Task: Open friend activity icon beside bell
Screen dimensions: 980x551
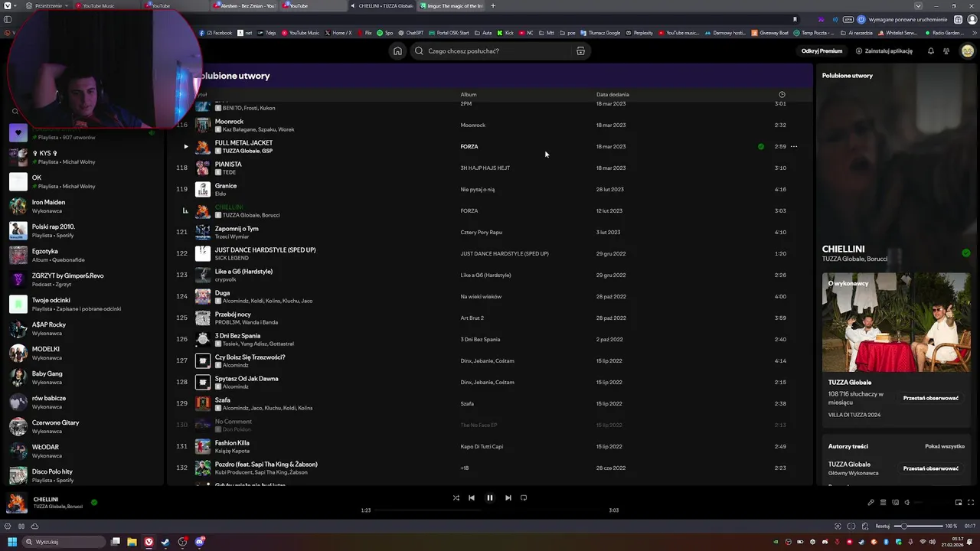Action: point(946,51)
